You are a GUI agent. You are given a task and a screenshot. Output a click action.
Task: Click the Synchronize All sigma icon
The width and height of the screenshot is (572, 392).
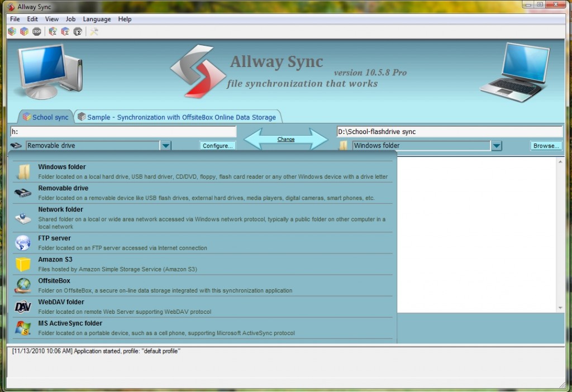coord(65,32)
